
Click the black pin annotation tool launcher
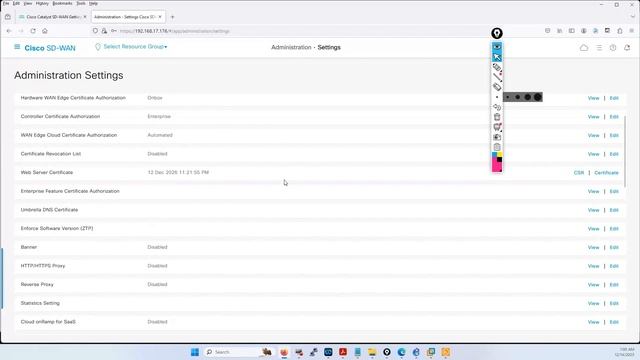coord(497,33)
